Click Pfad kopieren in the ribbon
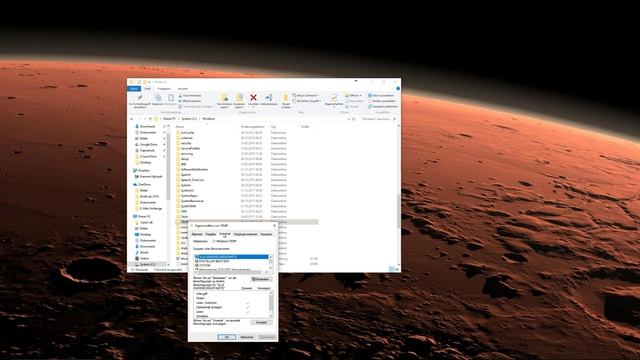Viewport: 640px width, 360px height. tap(190, 101)
